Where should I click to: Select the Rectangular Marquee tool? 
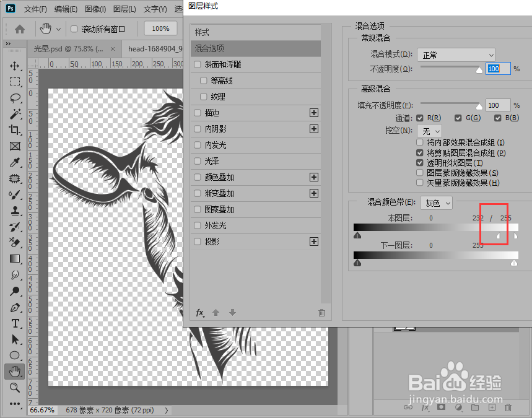pyautogui.click(x=14, y=83)
